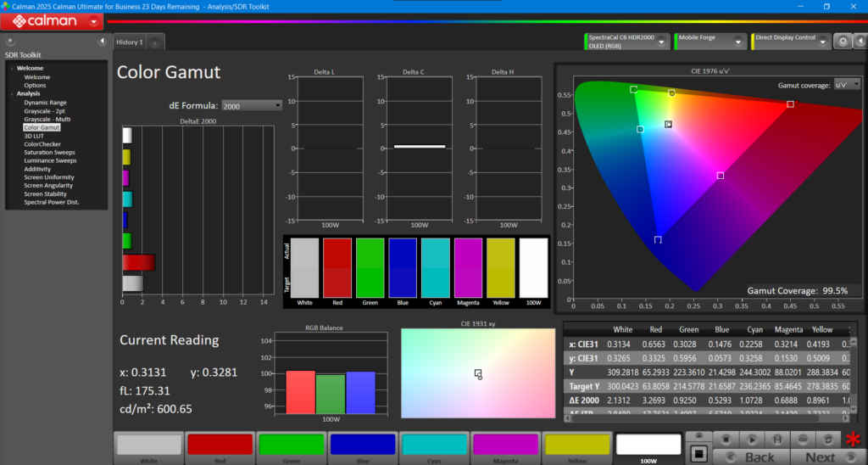This screenshot has width=868, height=465.
Task: Click the Next button
Action: 820,457
